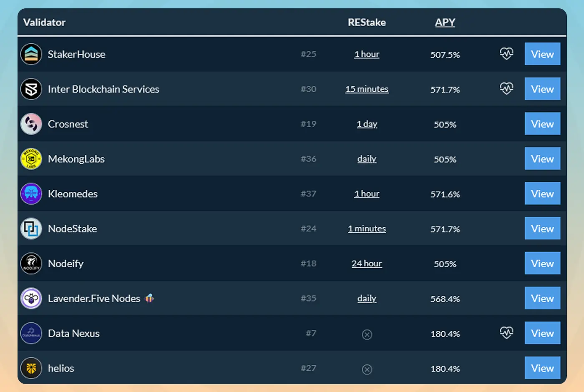
Task: Click the 1 minutes link for NodeStake
Action: (367, 229)
